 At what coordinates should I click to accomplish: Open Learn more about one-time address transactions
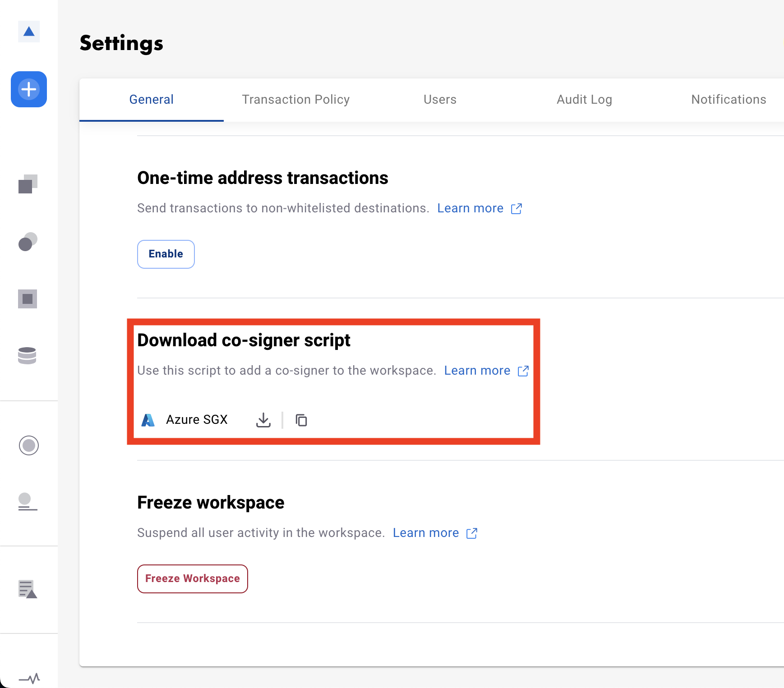(x=470, y=208)
